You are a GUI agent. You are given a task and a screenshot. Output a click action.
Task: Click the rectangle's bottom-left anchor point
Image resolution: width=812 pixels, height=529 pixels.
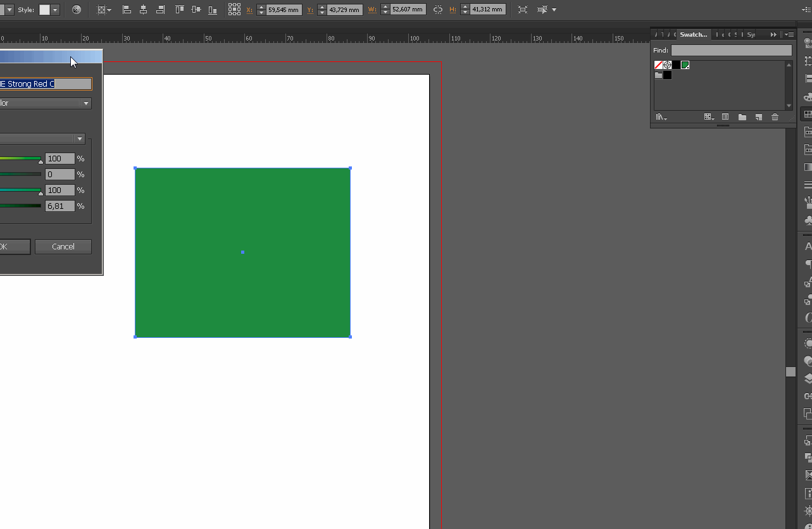coord(135,337)
